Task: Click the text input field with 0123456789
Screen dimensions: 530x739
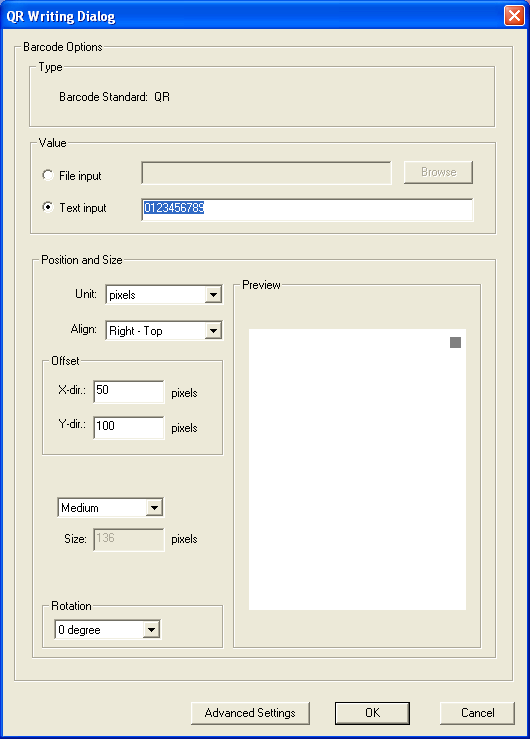Action: coord(307,209)
